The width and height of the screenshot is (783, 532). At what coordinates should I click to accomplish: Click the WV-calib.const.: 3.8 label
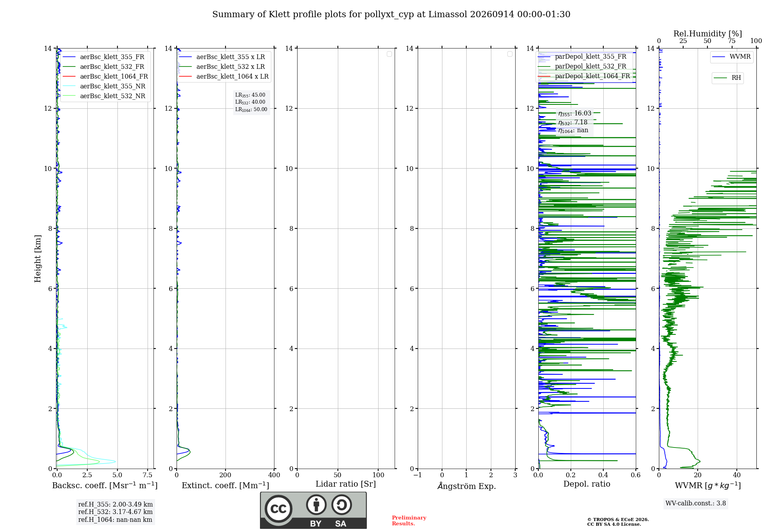[696, 503]
